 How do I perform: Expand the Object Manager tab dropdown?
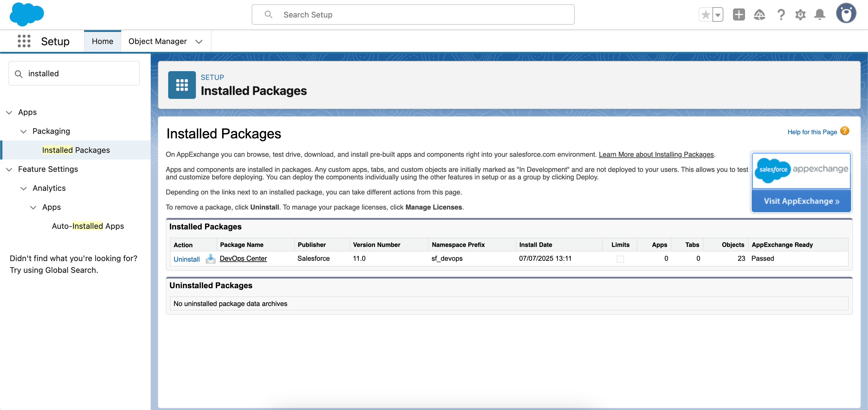199,42
